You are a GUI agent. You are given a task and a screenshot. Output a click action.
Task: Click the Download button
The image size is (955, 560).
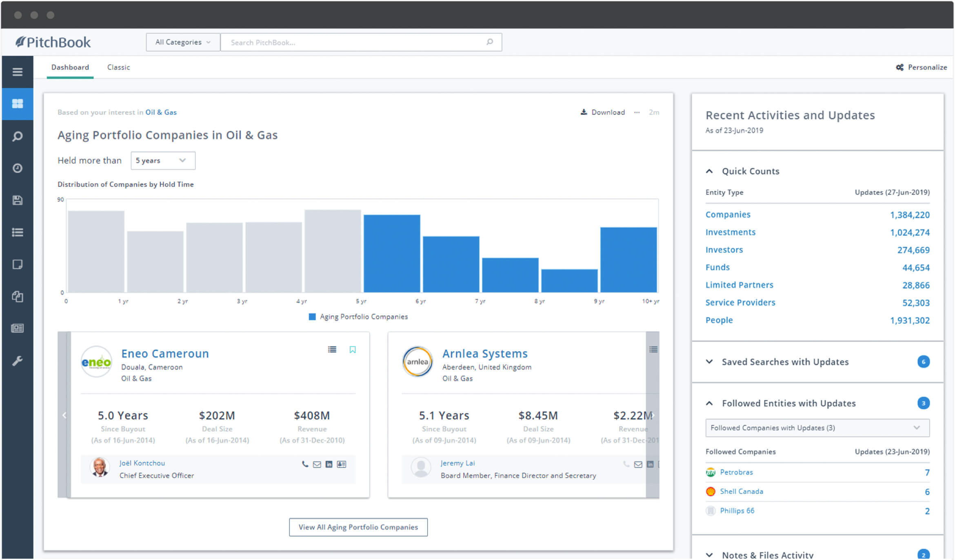click(x=602, y=112)
